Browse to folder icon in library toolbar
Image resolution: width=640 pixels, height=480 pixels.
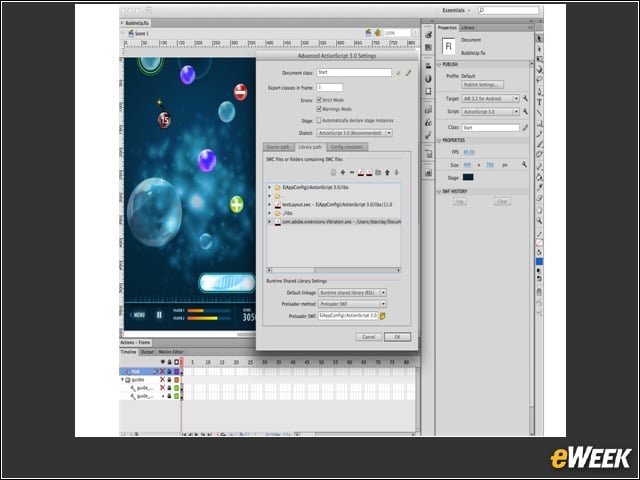pyautogui.click(x=378, y=173)
